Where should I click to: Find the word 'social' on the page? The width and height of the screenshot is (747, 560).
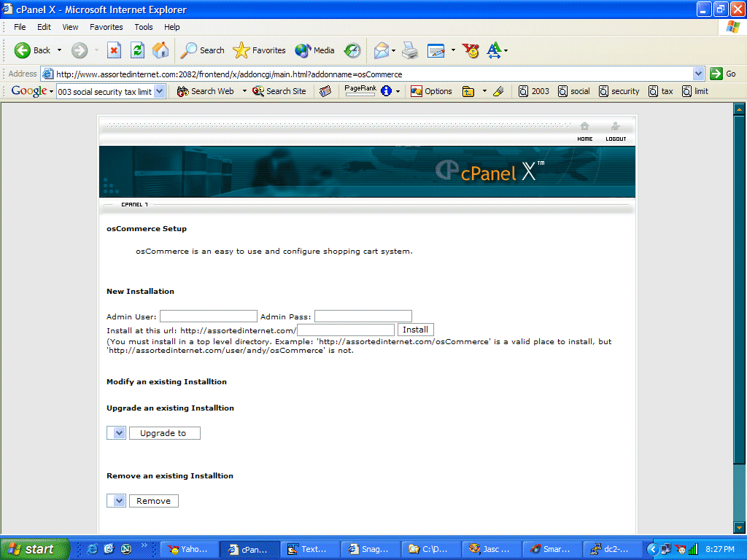[573, 91]
